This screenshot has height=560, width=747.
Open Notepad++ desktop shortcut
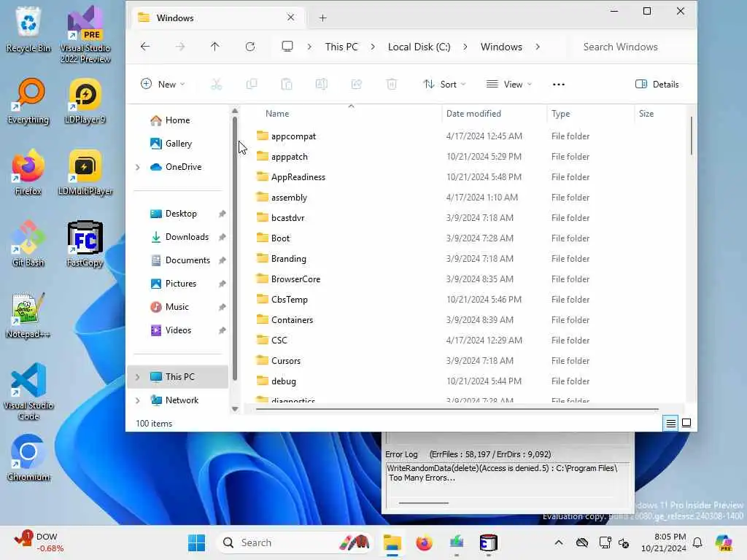(x=28, y=315)
